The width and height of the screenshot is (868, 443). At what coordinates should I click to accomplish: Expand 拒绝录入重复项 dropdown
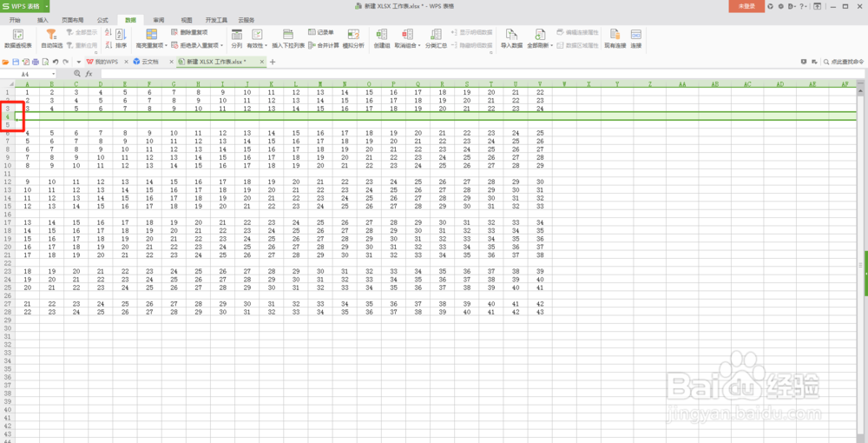[x=222, y=45]
